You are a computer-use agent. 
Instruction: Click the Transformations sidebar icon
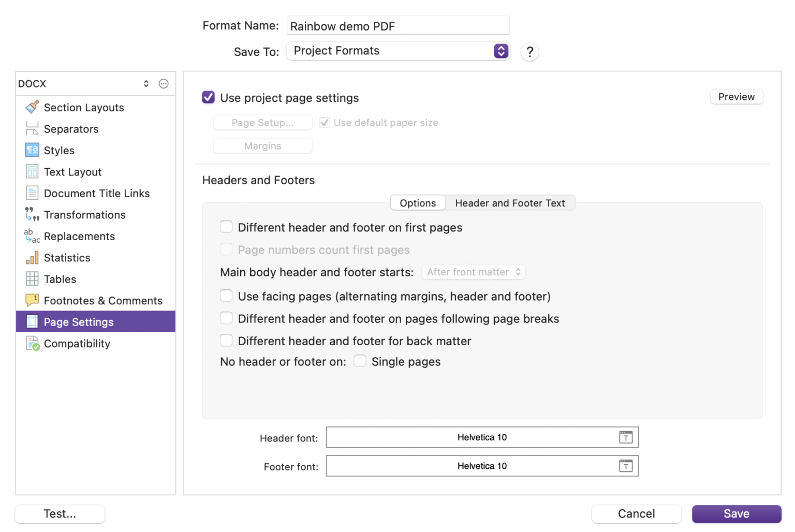click(x=32, y=214)
